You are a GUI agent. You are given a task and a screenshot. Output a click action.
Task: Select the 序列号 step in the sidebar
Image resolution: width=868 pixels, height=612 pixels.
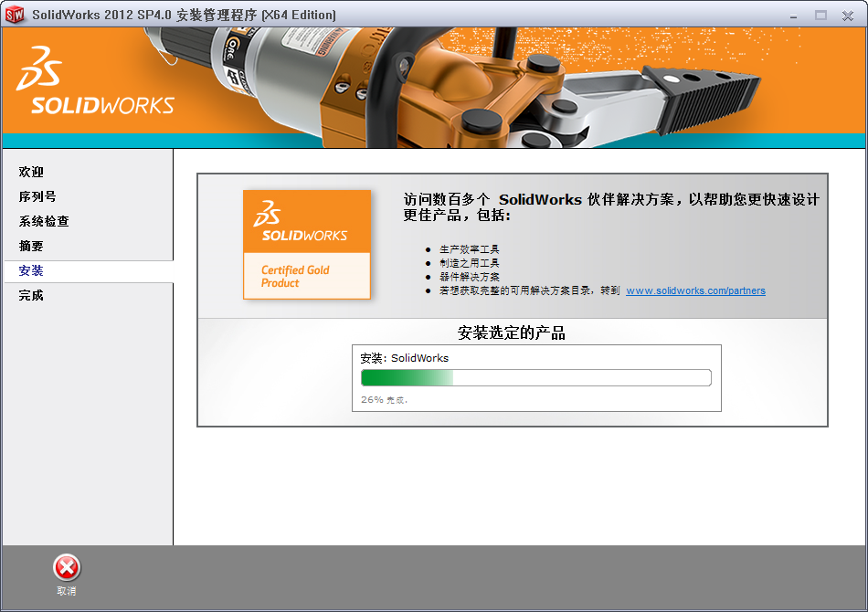click(x=37, y=196)
